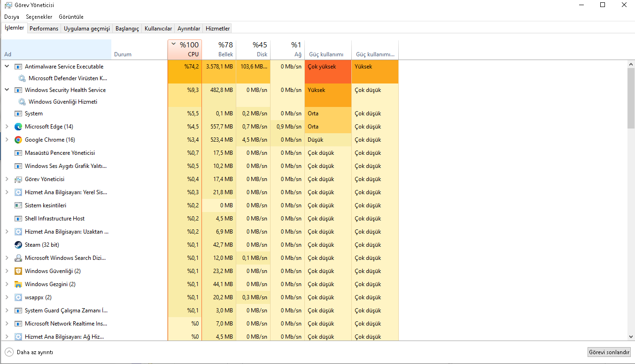Click the Microsoft Edge icon
635x364 pixels.
coord(18,127)
